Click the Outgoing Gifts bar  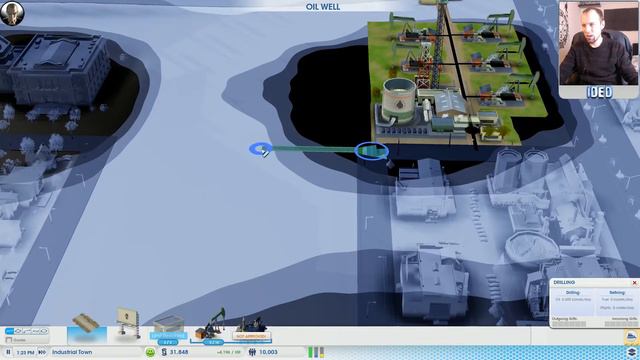pos(569,324)
